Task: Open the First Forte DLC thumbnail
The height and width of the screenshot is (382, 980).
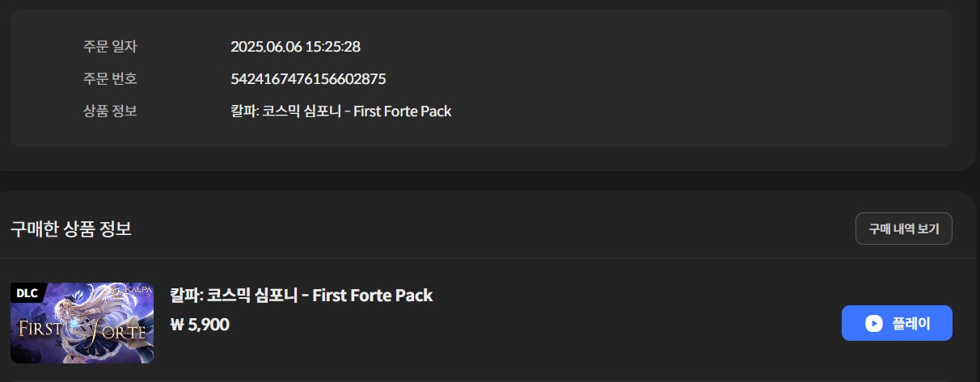Action: [82, 323]
